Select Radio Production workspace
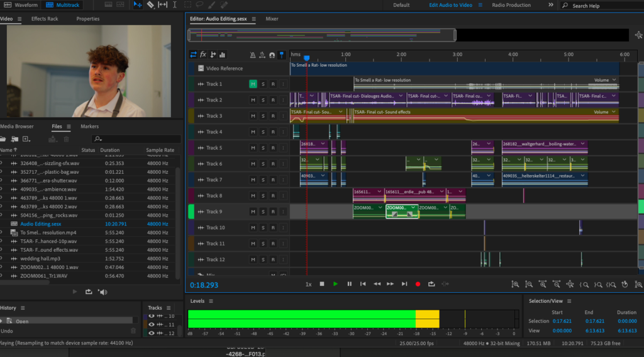644x357 pixels. 511,5
